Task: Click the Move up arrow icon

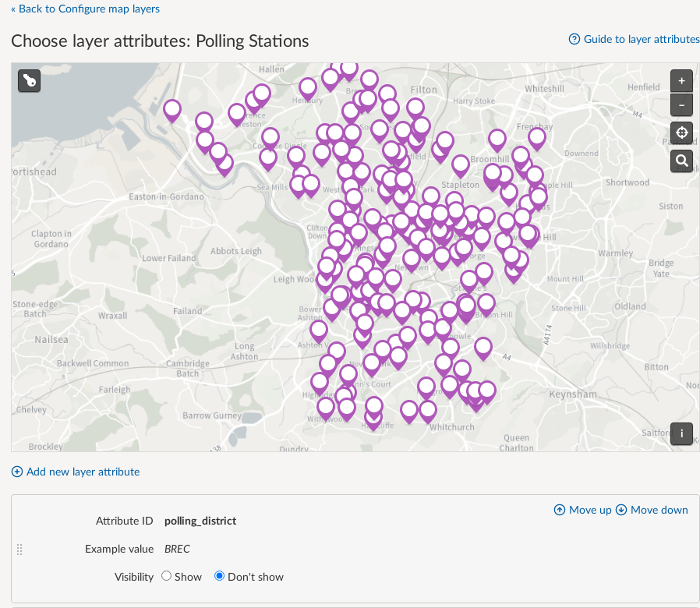Action: [560, 510]
